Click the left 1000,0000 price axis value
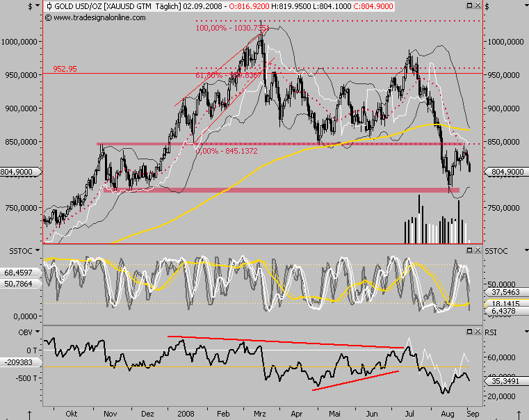 tap(19, 42)
